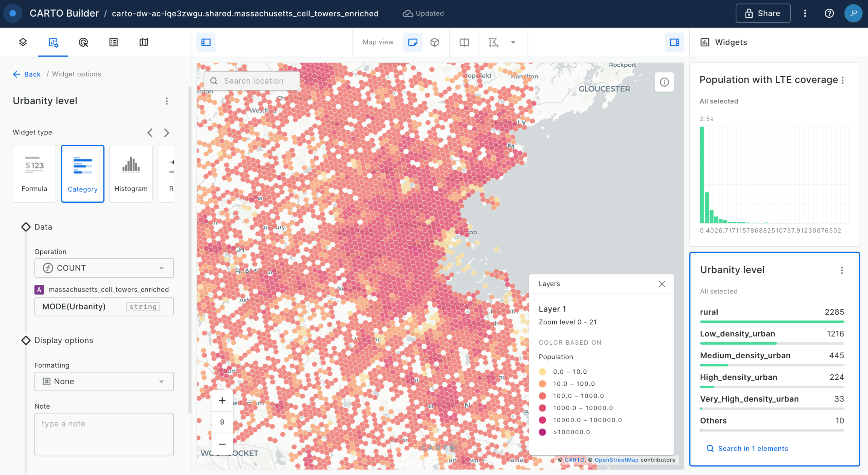
Task: Open the Interactions tab icon
Action: 83,42
